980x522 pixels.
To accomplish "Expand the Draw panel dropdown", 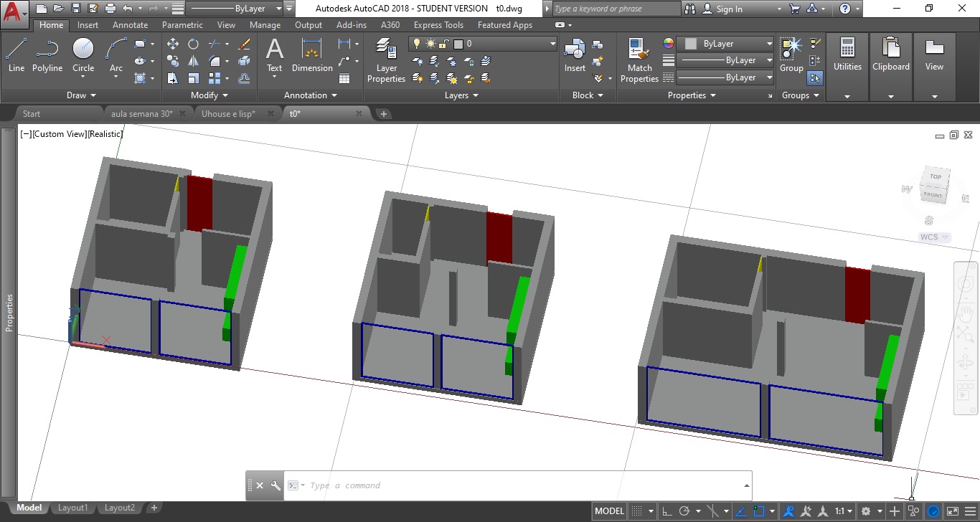I will coord(81,95).
